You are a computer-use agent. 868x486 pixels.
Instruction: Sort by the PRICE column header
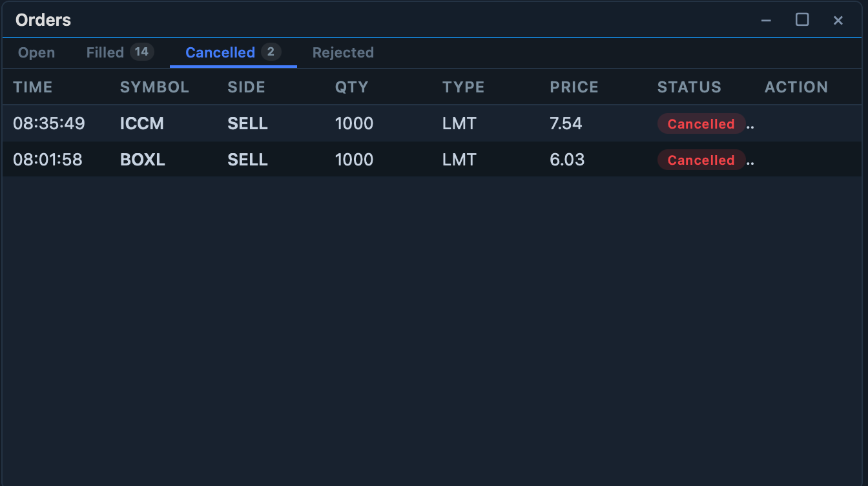[574, 87]
